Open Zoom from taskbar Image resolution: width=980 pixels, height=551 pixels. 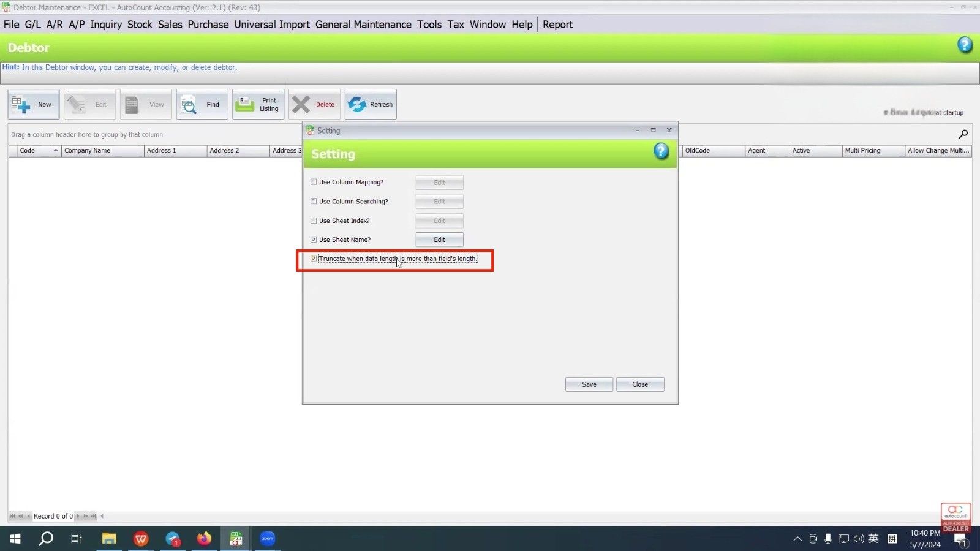[x=268, y=539]
